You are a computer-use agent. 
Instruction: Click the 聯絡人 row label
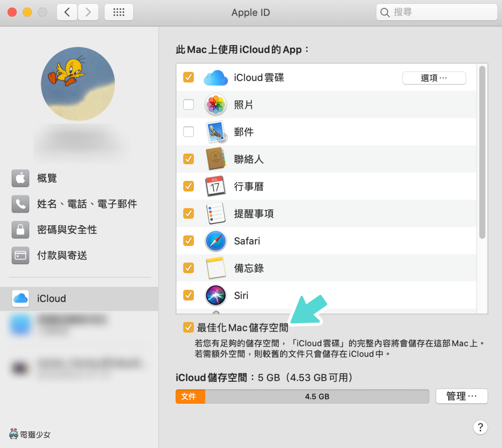click(x=249, y=159)
